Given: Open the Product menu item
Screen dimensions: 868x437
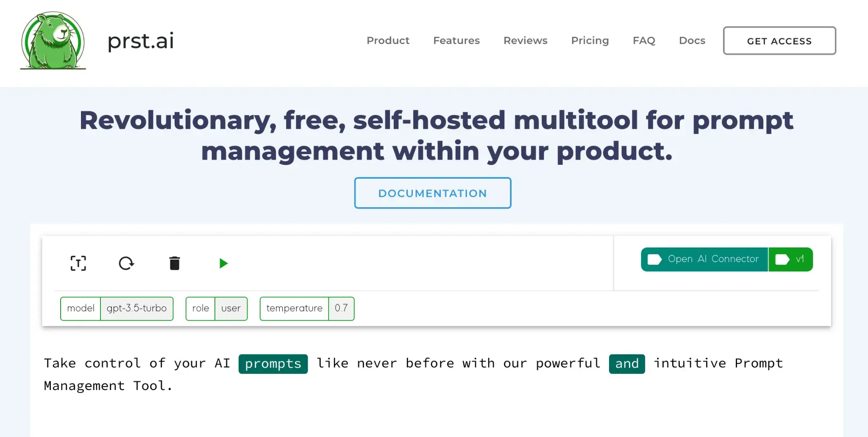Looking at the screenshot, I should (x=388, y=41).
